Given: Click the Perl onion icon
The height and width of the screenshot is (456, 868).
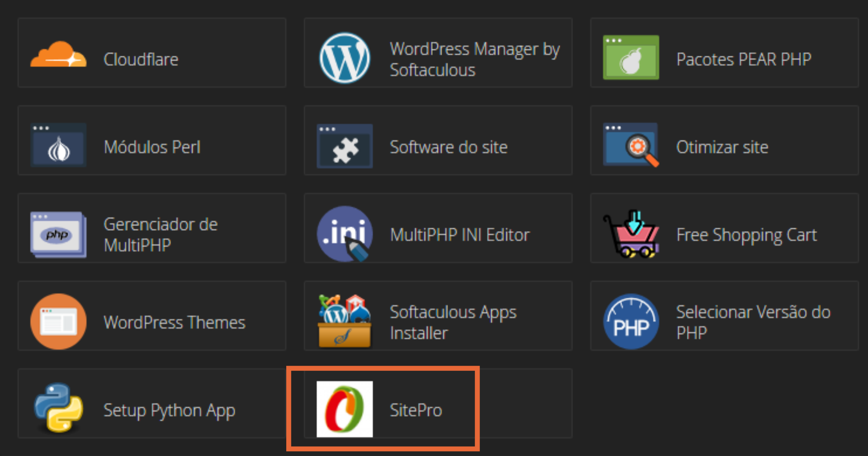Looking at the screenshot, I should [x=58, y=145].
